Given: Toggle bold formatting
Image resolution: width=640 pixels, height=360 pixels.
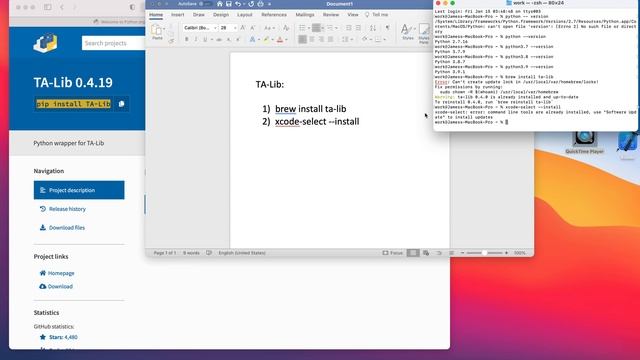Looking at the screenshot, I should (x=187, y=40).
